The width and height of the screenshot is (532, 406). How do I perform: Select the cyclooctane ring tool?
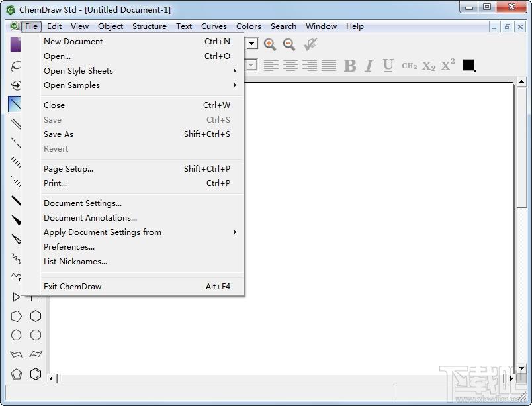tap(36, 335)
